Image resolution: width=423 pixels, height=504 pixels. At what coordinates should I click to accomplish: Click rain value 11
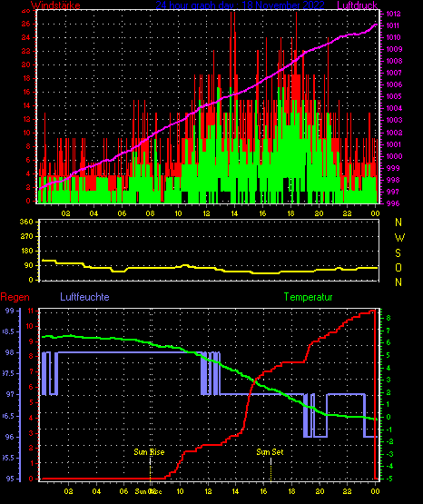[x=31, y=311]
